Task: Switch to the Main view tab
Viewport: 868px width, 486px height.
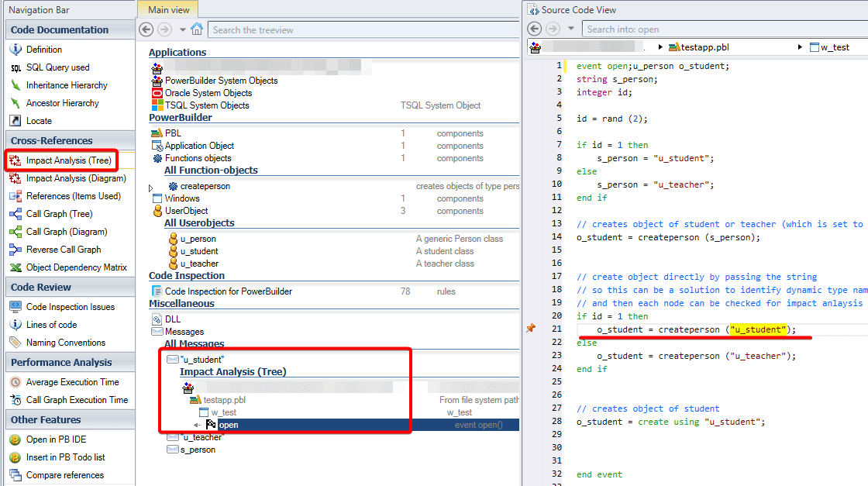Action: [x=168, y=9]
